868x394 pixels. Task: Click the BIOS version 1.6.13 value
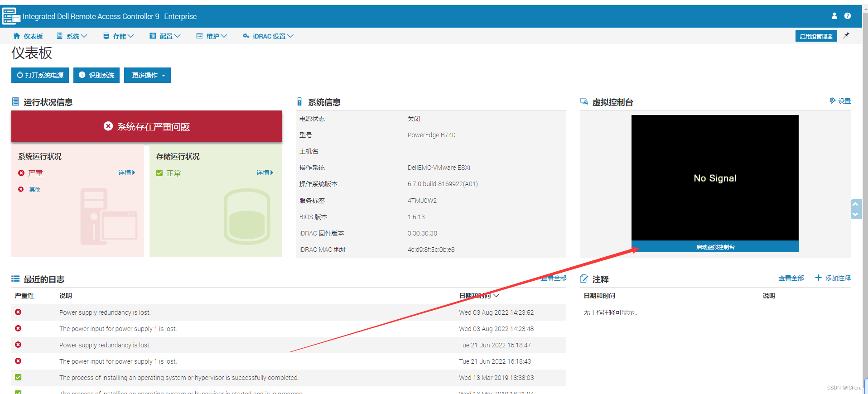point(416,217)
